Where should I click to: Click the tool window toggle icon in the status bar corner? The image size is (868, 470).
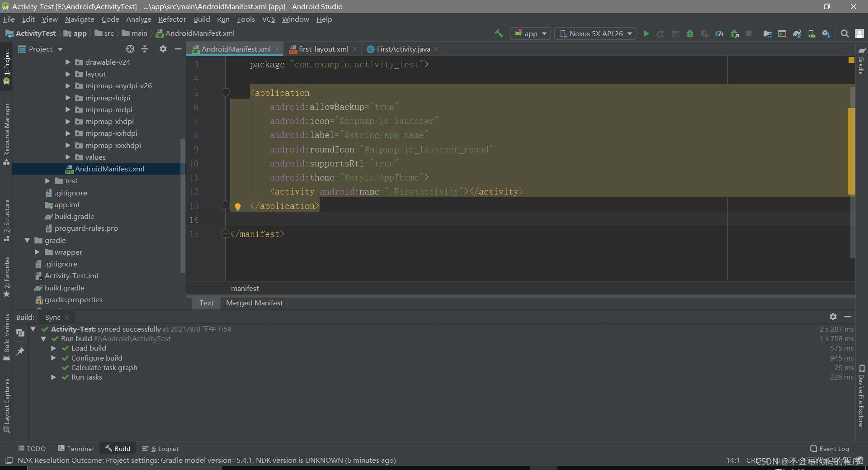click(9, 461)
